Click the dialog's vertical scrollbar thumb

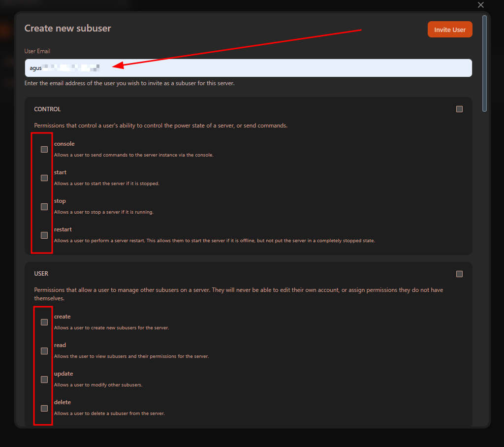[484, 63]
